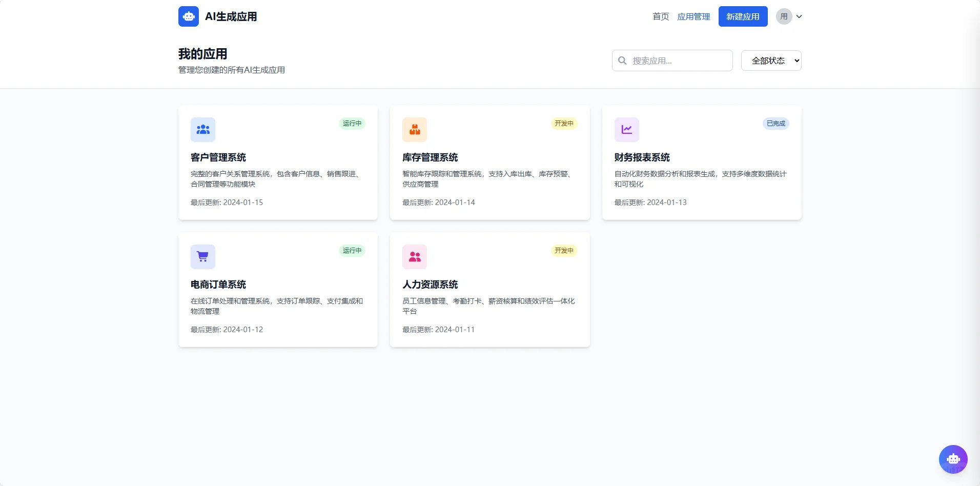Click the AI生成应用 robot logo

coord(189,16)
